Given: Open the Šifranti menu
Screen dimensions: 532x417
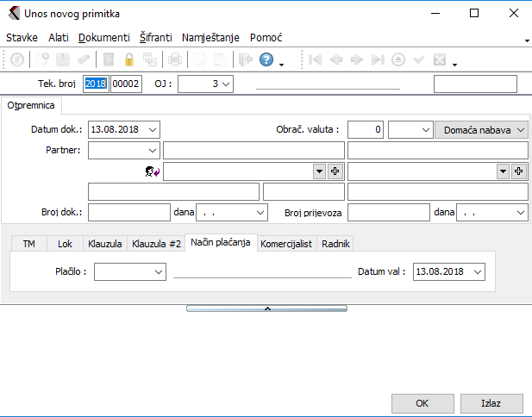Looking at the screenshot, I should [x=155, y=38].
